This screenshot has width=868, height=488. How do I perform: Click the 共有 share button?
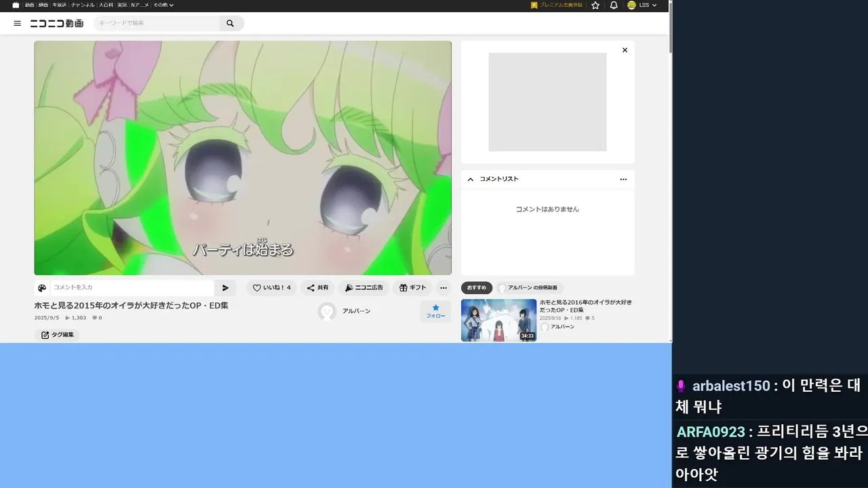[317, 287]
